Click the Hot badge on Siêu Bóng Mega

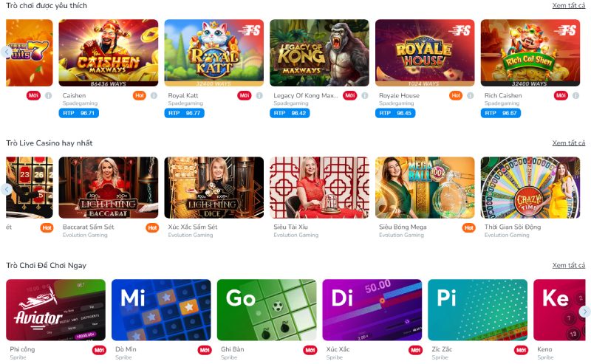point(469,227)
